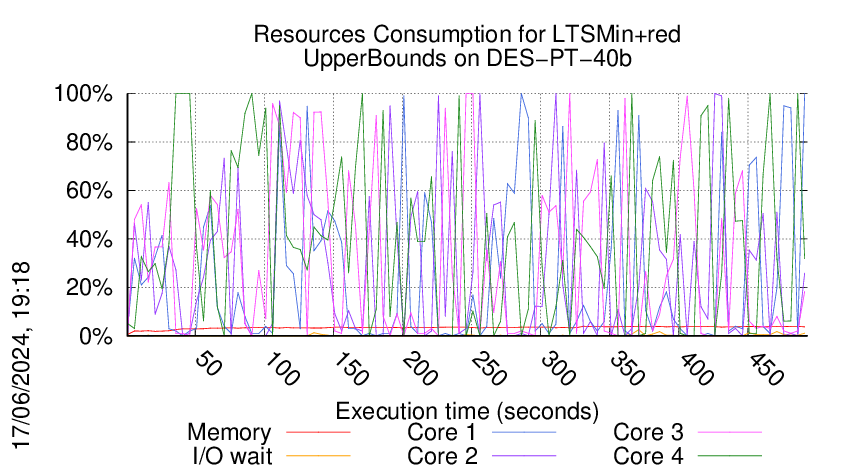The height and width of the screenshot is (475, 850).
Task: Click the orange I/O wait legend line sample
Action: (318, 456)
